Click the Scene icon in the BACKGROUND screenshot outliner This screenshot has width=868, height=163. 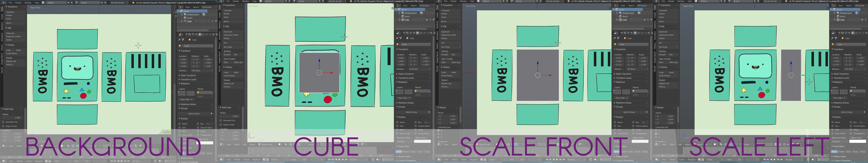tap(182, 11)
